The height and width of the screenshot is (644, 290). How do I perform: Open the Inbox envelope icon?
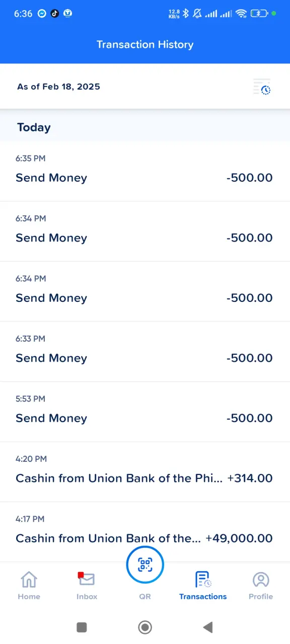click(x=86, y=579)
